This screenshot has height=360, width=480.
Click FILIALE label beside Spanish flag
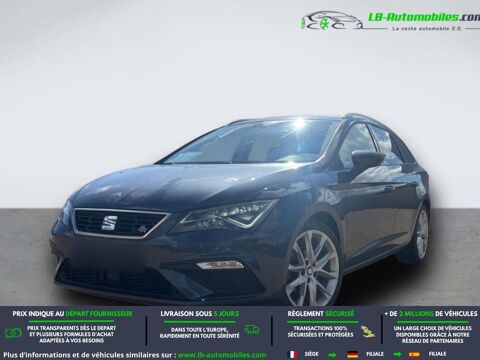(437, 354)
